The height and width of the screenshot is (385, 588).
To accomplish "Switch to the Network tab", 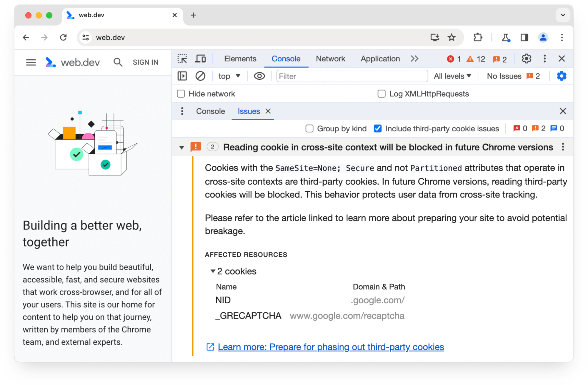I will pos(330,59).
